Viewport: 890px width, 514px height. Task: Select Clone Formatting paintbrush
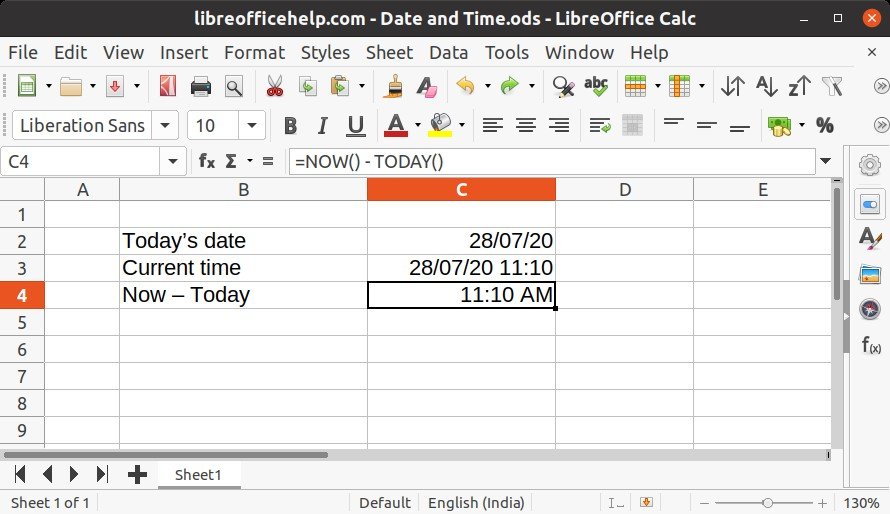[393, 86]
